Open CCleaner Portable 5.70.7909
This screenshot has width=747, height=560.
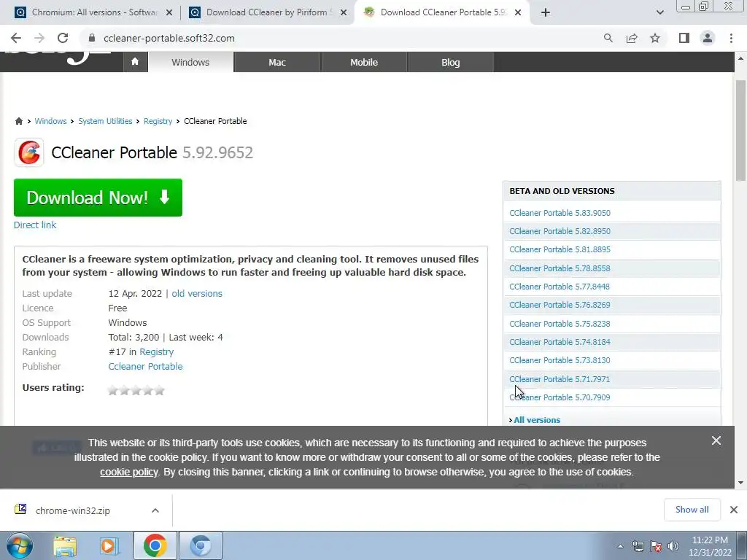point(560,397)
